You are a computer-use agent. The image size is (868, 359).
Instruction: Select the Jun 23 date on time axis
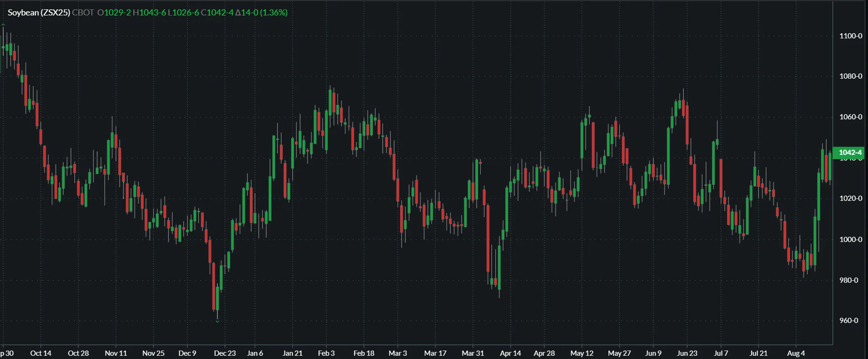pos(687,353)
